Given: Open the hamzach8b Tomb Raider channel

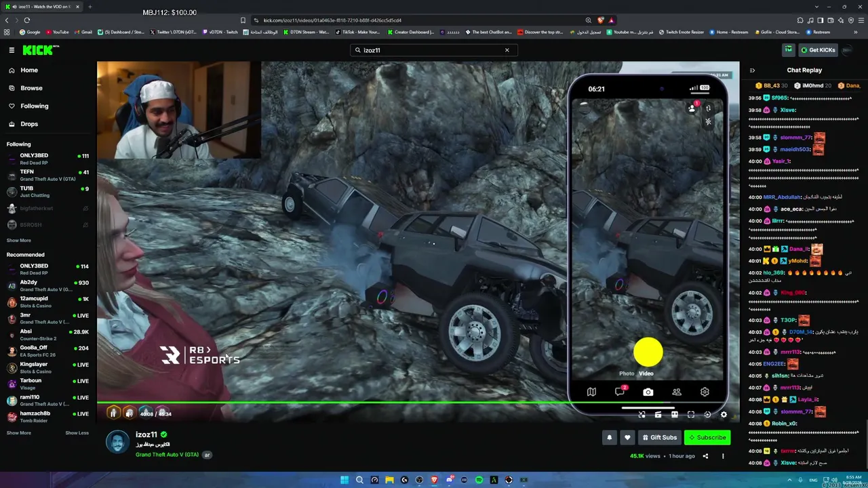Looking at the screenshot, I should tap(47, 417).
